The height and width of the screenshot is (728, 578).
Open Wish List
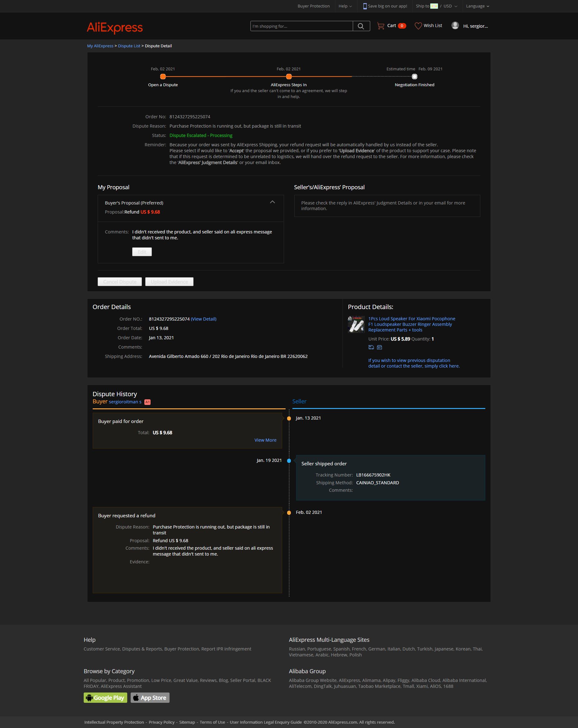pyautogui.click(x=433, y=26)
